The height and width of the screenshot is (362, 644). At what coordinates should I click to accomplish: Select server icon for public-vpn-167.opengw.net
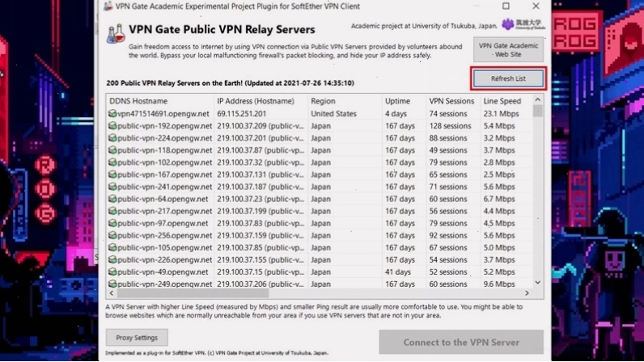[x=112, y=175]
